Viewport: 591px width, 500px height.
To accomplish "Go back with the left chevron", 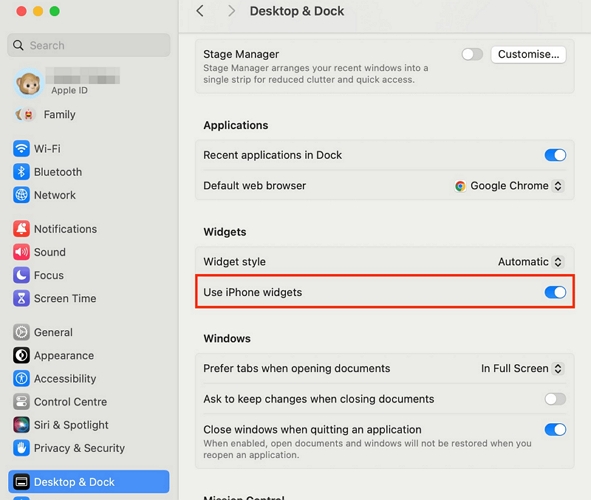I will coord(200,11).
